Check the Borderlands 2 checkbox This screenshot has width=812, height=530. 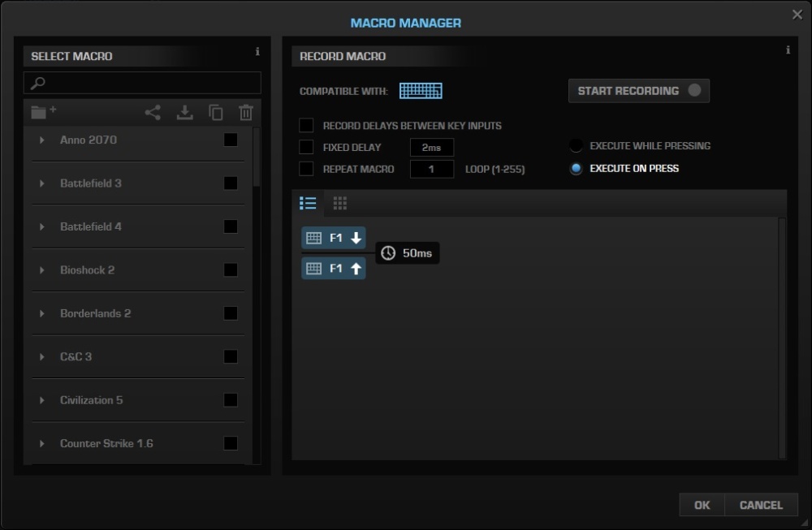(231, 313)
